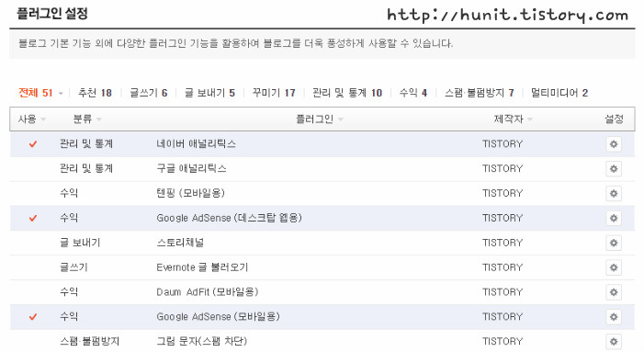Viewport: 644px width, 352px height.
Task: Switch to the 꾸미기 17 tab
Action: (x=274, y=93)
